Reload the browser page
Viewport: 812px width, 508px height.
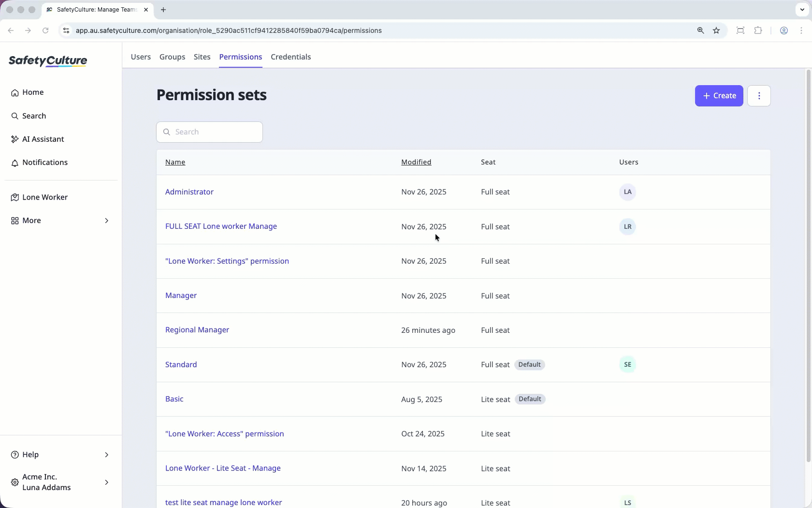coord(45,30)
